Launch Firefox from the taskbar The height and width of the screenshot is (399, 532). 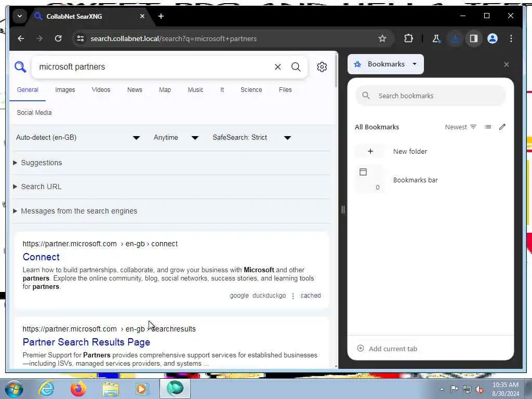78,389
